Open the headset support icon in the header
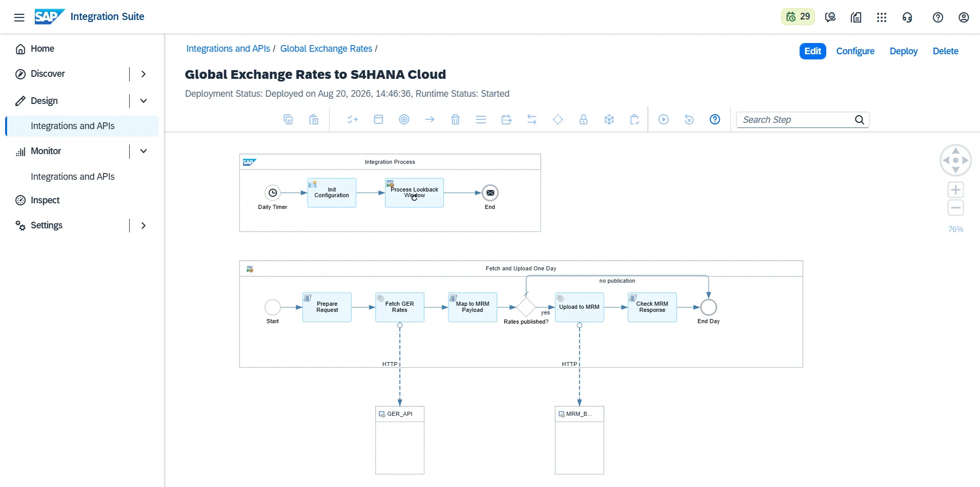The width and height of the screenshot is (980, 487). 907,17
